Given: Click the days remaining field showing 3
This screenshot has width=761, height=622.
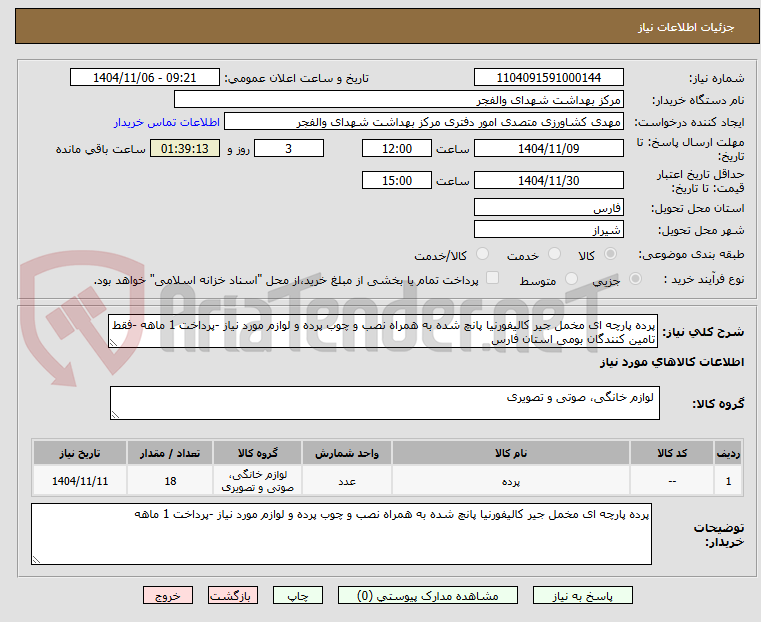Looking at the screenshot, I should [x=289, y=148].
